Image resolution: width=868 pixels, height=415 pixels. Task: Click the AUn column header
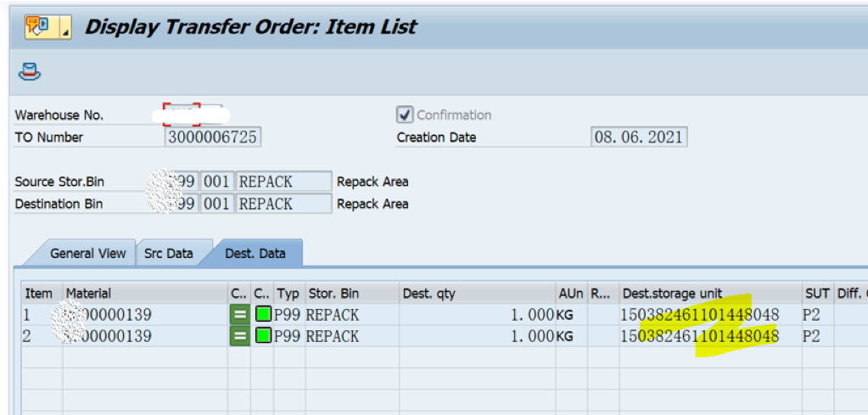tap(572, 294)
